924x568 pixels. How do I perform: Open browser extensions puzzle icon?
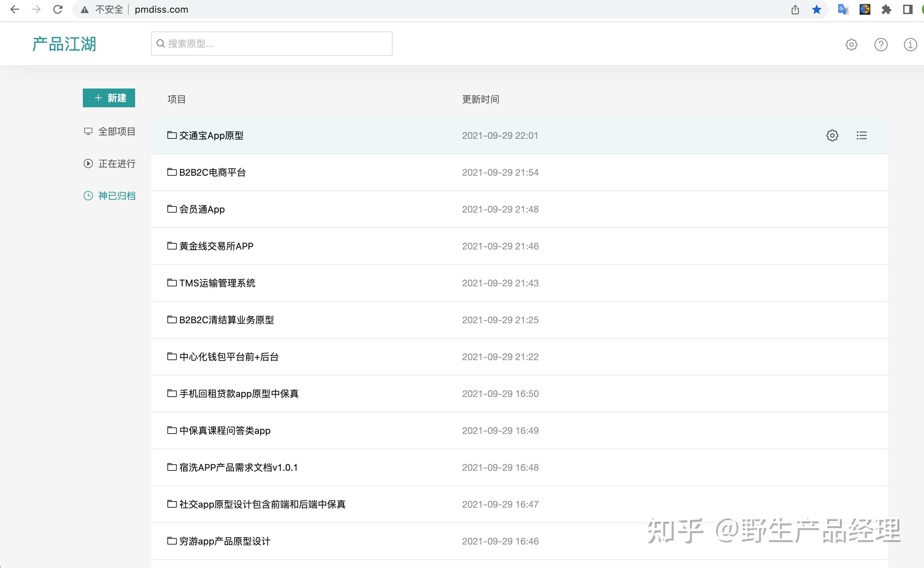pyautogui.click(x=886, y=9)
